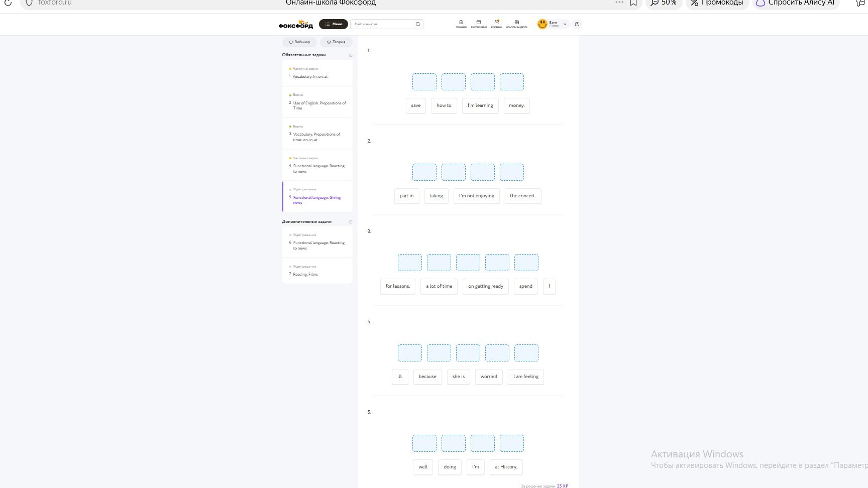Click Спросить Алису AI button
Screen dimensions: 868x488
point(796,3)
